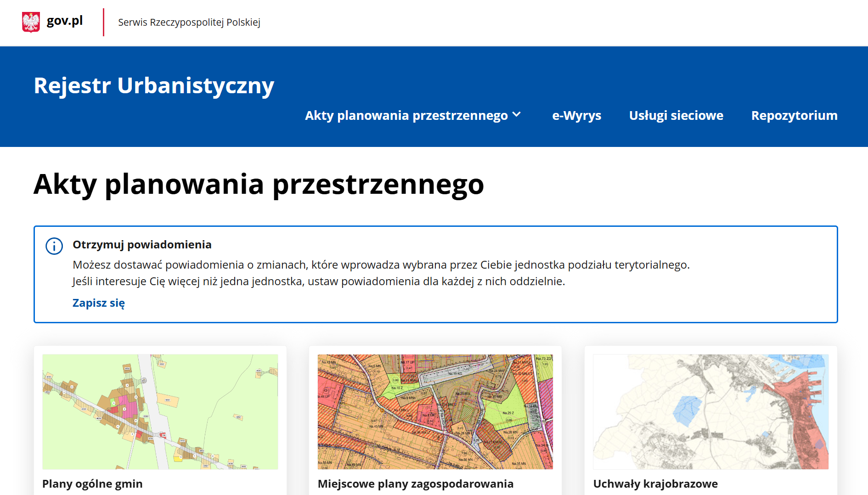Click the info circle icon in notification box
Image resolution: width=868 pixels, height=495 pixels.
54,246
